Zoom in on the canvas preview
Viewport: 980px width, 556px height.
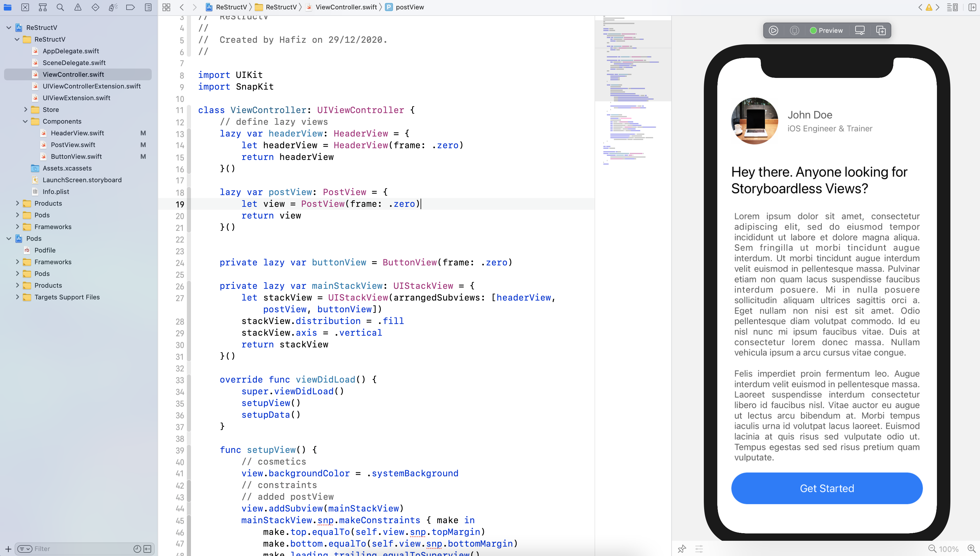coord(972,549)
